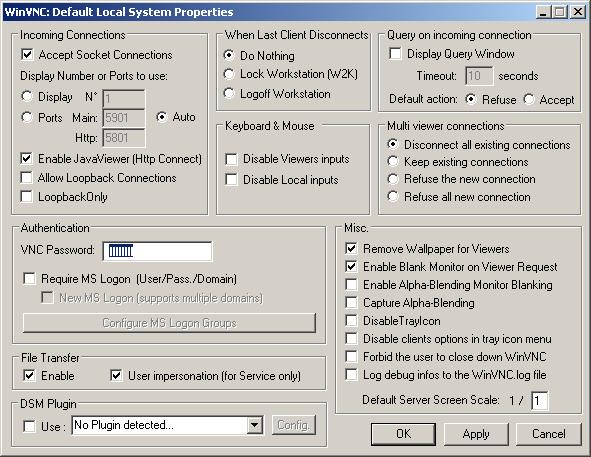Choose the Auto port option
The image size is (591, 457).
(x=162, y=117)
